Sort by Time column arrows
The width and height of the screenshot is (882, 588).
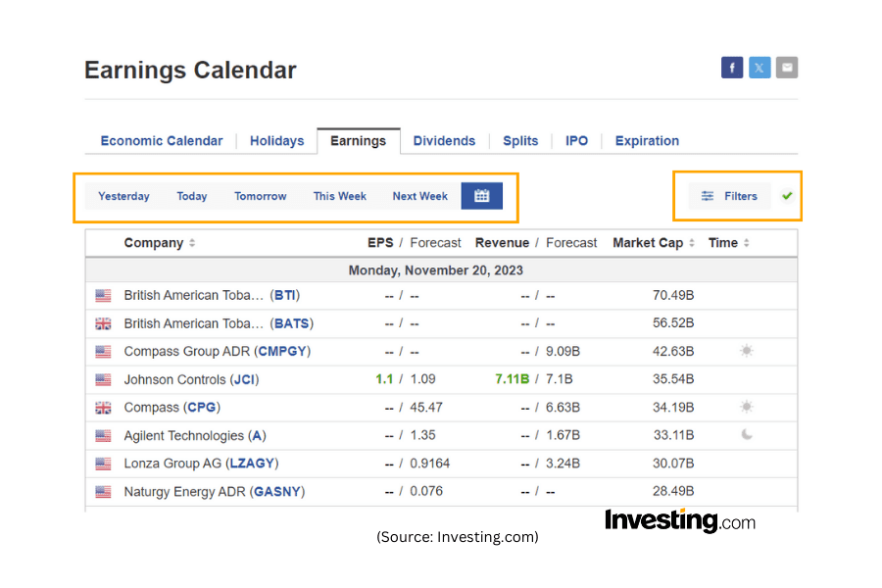pos(747,243)
